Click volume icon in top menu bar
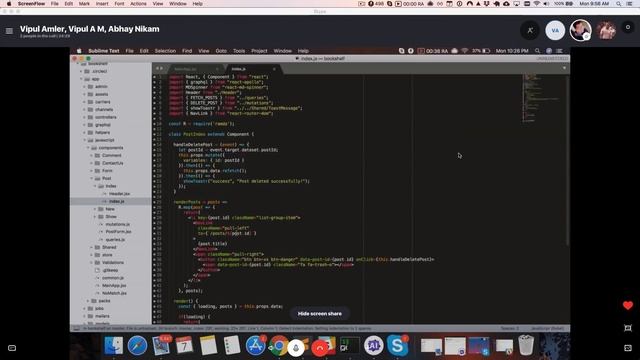This screenshot has height=360, width=640. coord(547,4)
